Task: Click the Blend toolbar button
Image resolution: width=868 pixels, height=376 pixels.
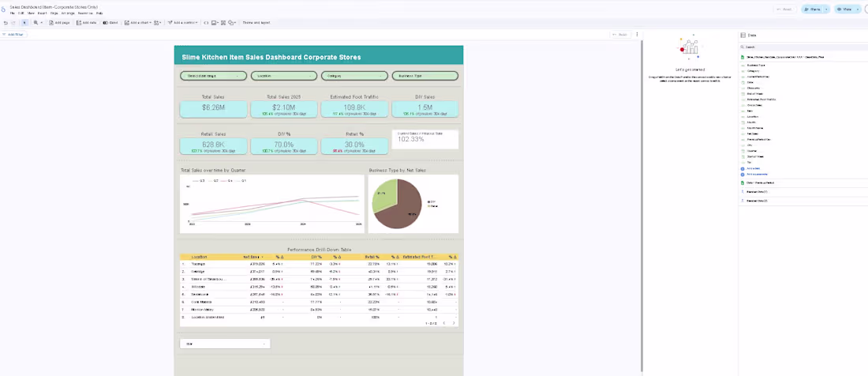Action: pyautogui.click(x=110, y=23)
